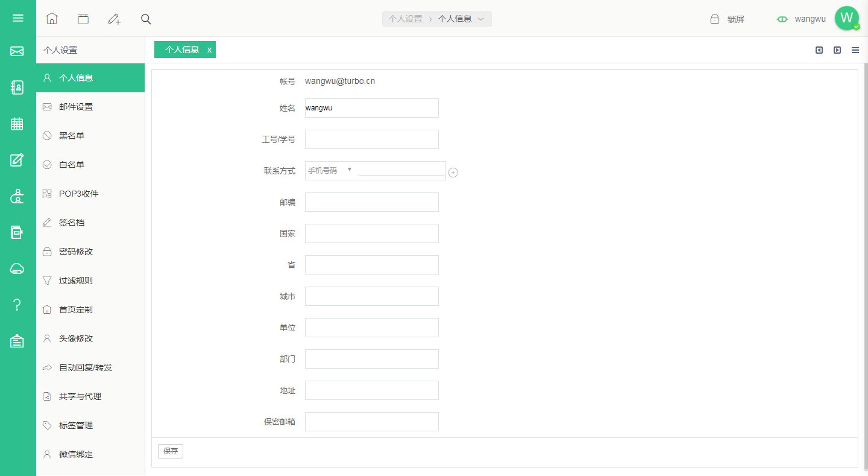Open the calendar icon in green sidebar
Viewport: 868px width, 476px height.
[17, 124]
